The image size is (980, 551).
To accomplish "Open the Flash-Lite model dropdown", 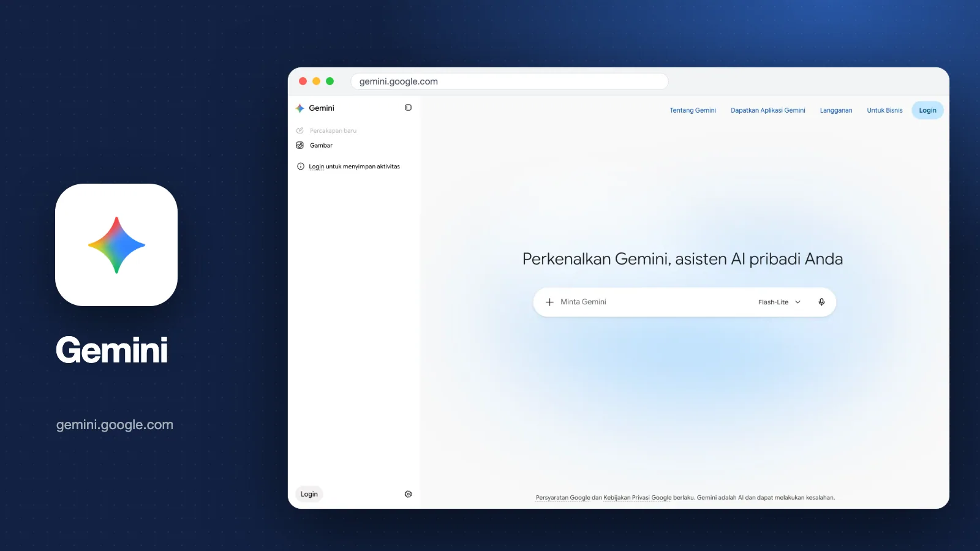I will pyautogui.click(x=779, y=302).
